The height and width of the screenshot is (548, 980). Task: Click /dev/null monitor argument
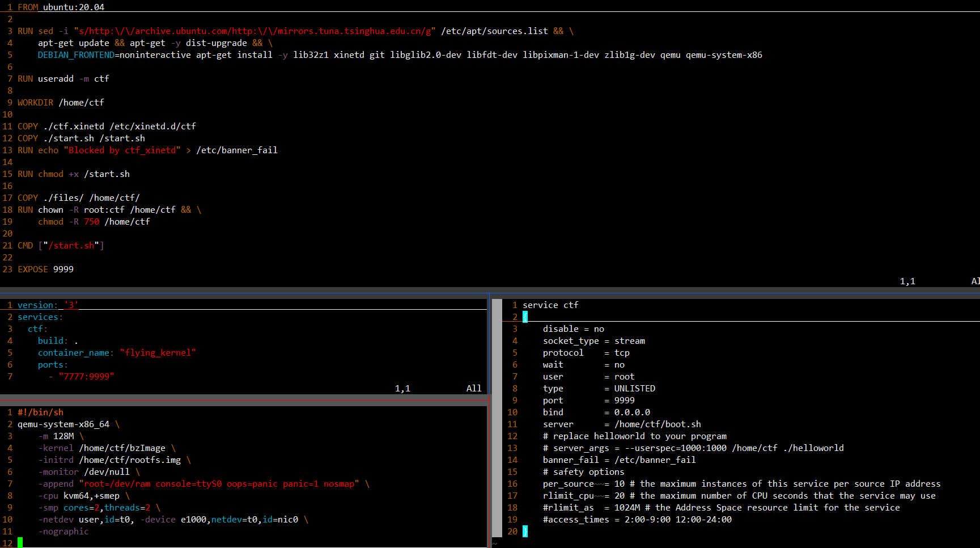pos(107,472)
